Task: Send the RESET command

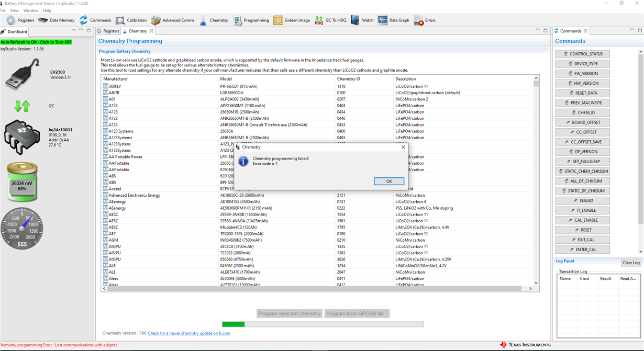Action: [582, 230]
